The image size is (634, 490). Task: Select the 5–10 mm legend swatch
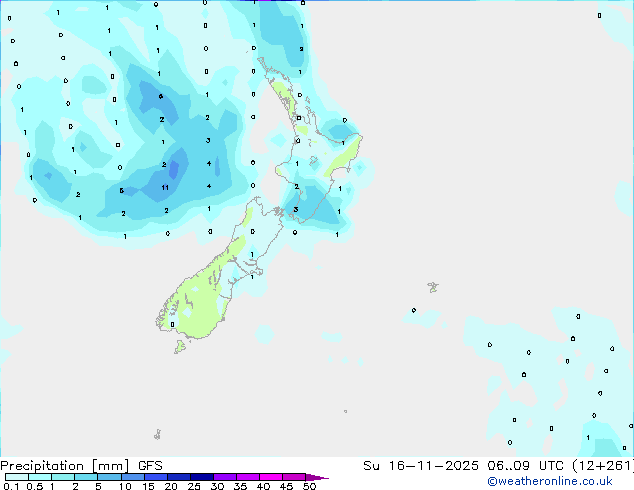(x=109, y=477)
